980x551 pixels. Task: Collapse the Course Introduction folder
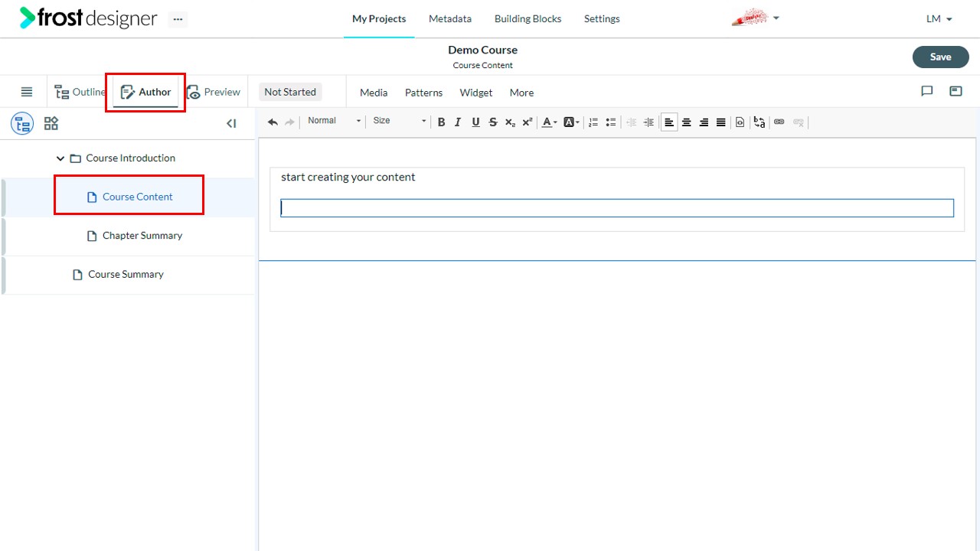(x=60, y=158)
